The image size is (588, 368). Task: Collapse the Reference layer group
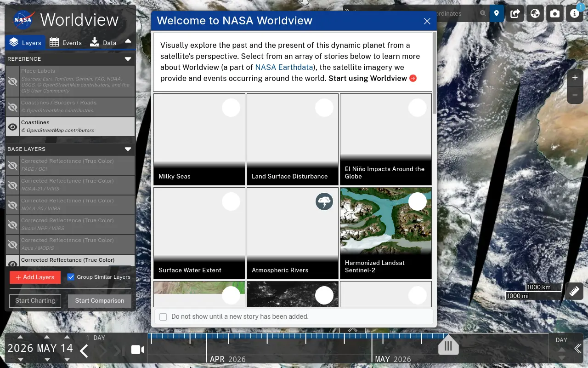pos(128,59)
